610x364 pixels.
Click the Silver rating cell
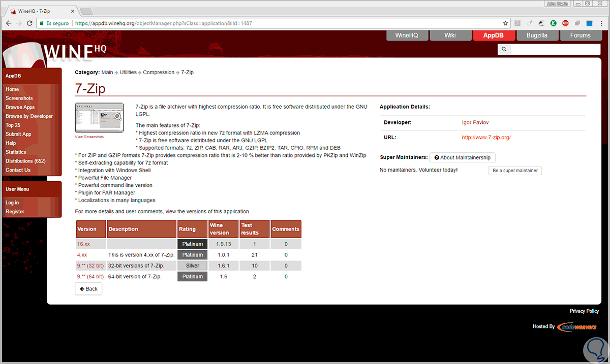[x=193, y=266]
